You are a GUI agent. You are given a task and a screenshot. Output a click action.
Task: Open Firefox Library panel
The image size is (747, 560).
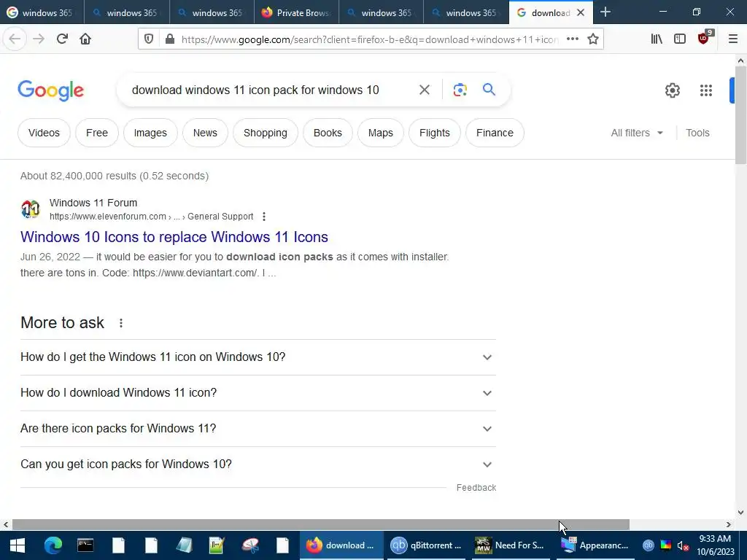click(657, 39)
